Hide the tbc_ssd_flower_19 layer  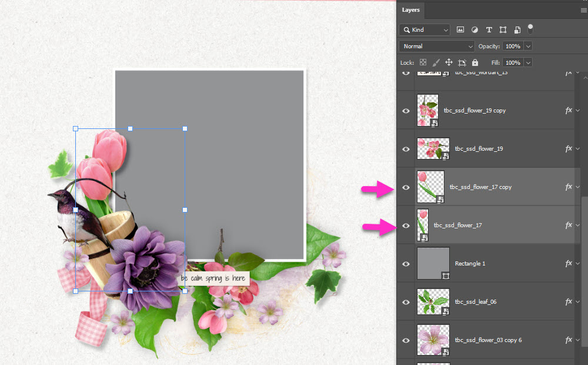coord(406,149)
